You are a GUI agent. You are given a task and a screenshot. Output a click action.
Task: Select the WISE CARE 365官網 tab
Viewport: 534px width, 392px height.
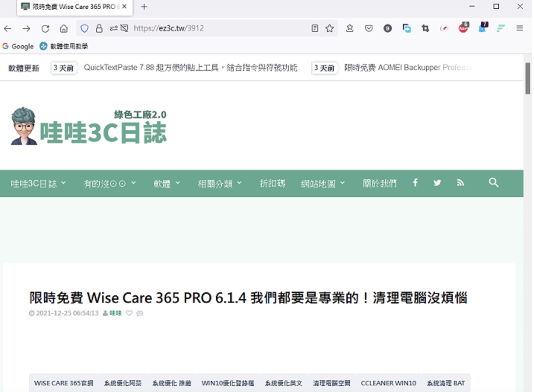[x=64, y=383]
